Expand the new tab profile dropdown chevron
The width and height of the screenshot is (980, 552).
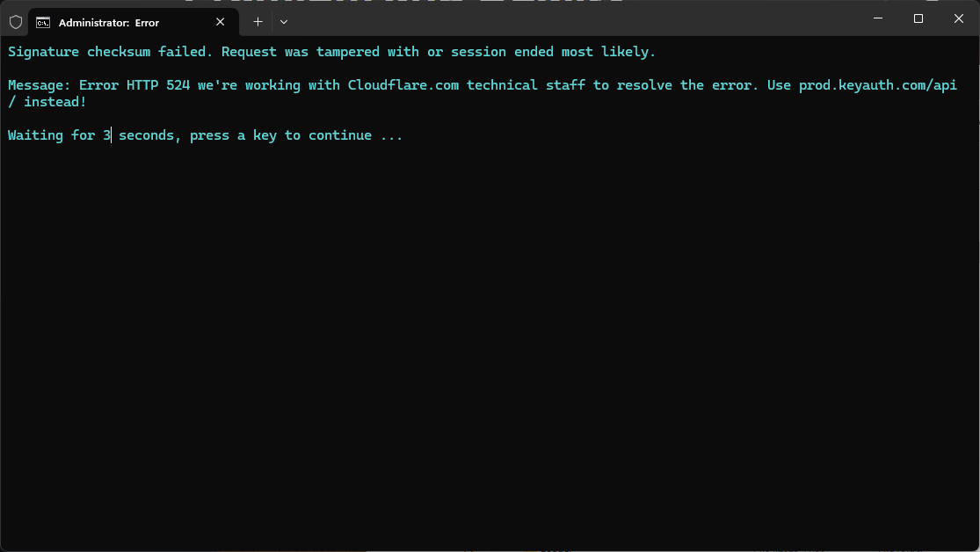click(284, 22)
